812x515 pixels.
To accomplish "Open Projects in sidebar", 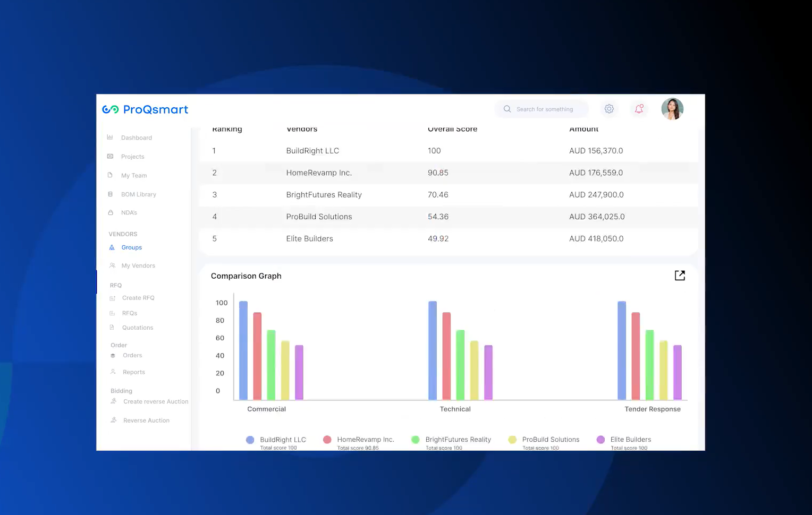I will [133, 157].
